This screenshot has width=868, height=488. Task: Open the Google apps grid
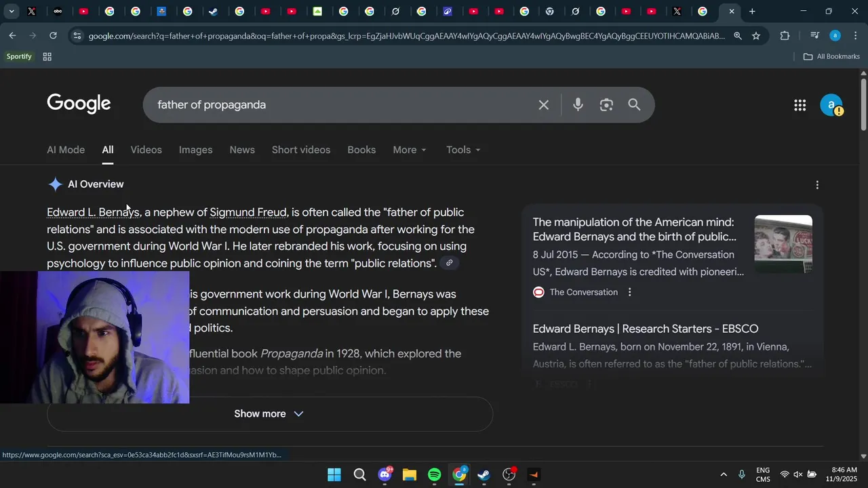click(800, 105)
